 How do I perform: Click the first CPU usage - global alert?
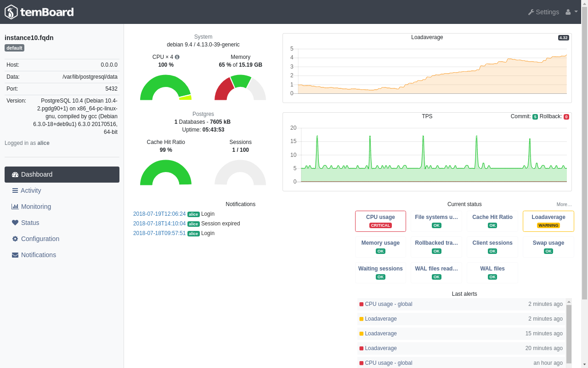pyautogui.click(x=389, y=304)
